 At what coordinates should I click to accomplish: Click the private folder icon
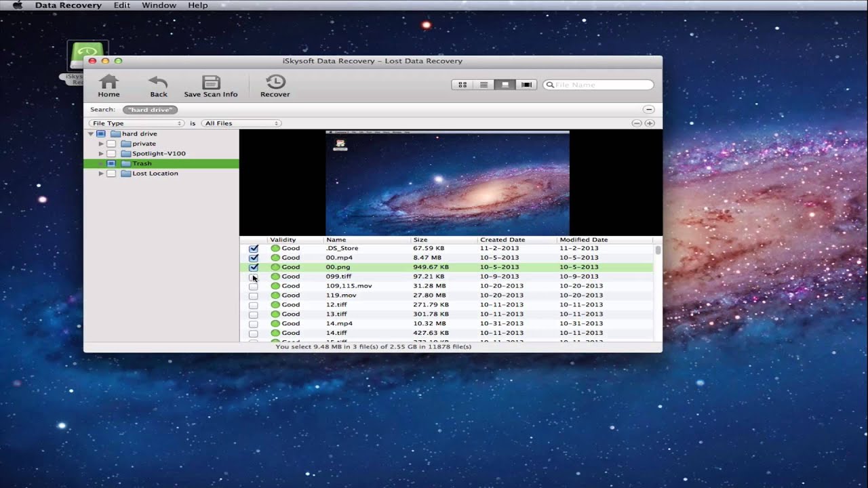pyautogui.click(x=126, y=144)
